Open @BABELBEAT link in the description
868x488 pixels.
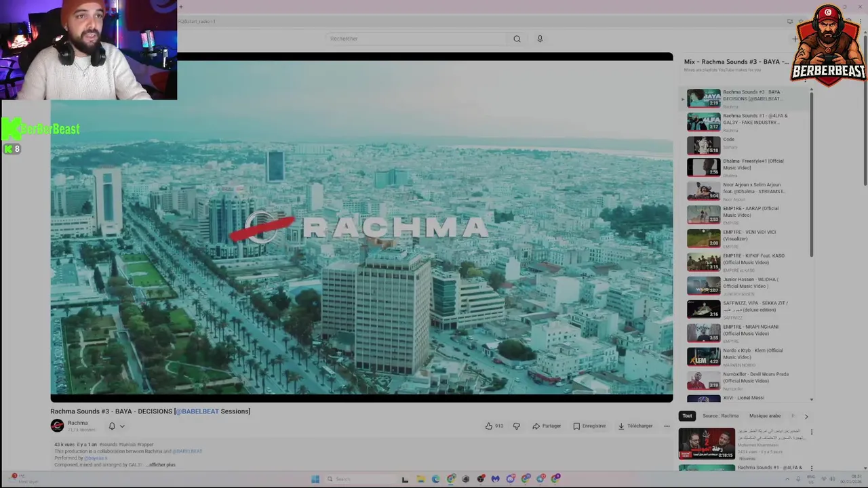point(186,451)
